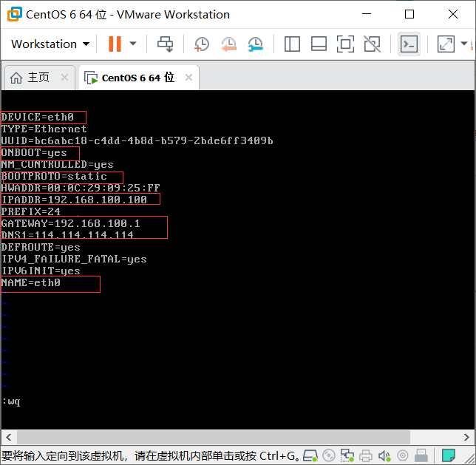Expand the power options arrow beside pause
The width and height of the screenshot is (476, 465).
point(133,44)
